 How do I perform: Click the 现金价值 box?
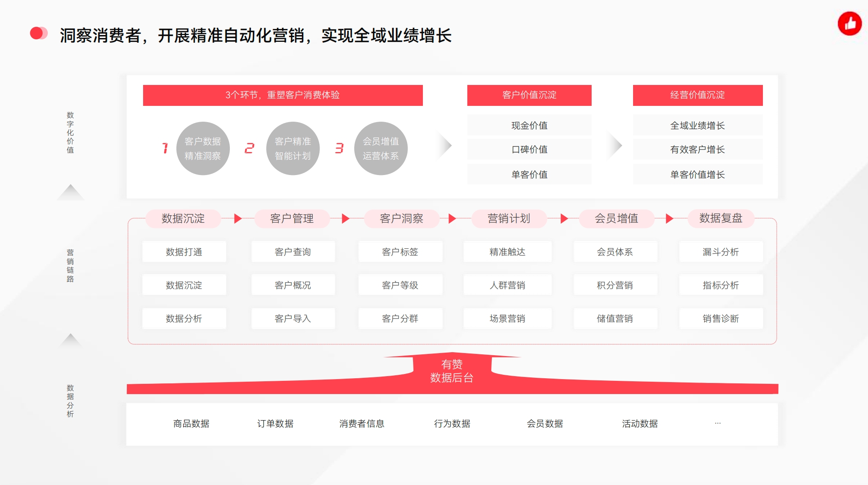click(529, 126)
